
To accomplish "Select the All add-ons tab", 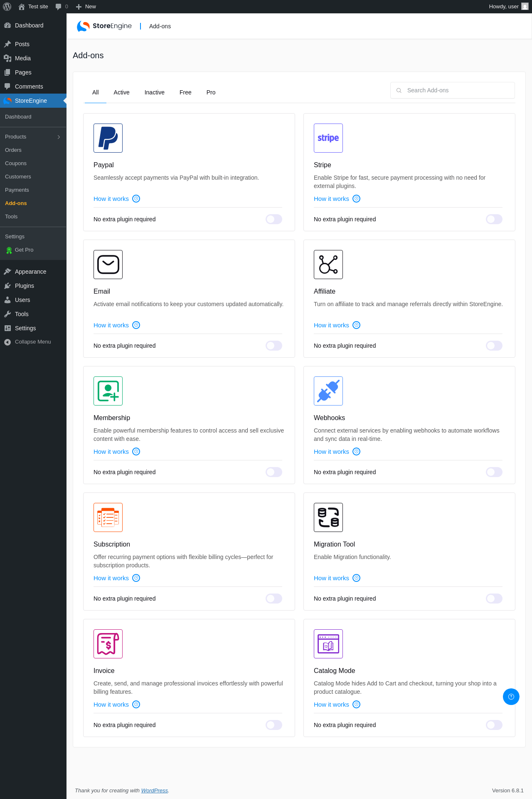I will 96,92.
